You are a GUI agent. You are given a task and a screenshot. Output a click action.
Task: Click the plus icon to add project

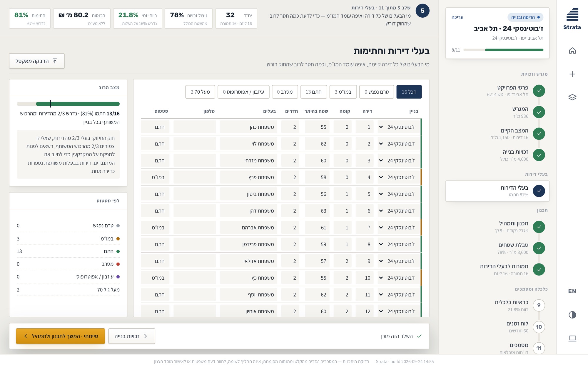coord(572,74)
